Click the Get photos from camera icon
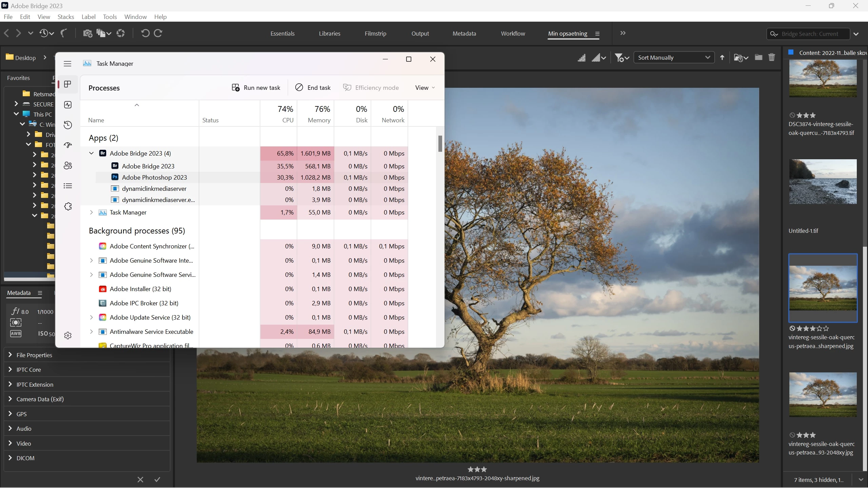Screen dimensions: 868x488 [87, 33]
